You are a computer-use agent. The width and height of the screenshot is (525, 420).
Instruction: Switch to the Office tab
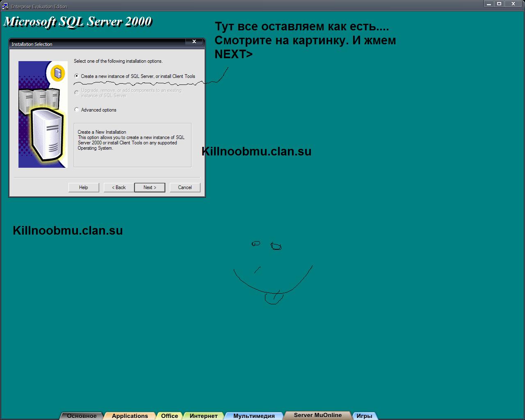point(169,416)
